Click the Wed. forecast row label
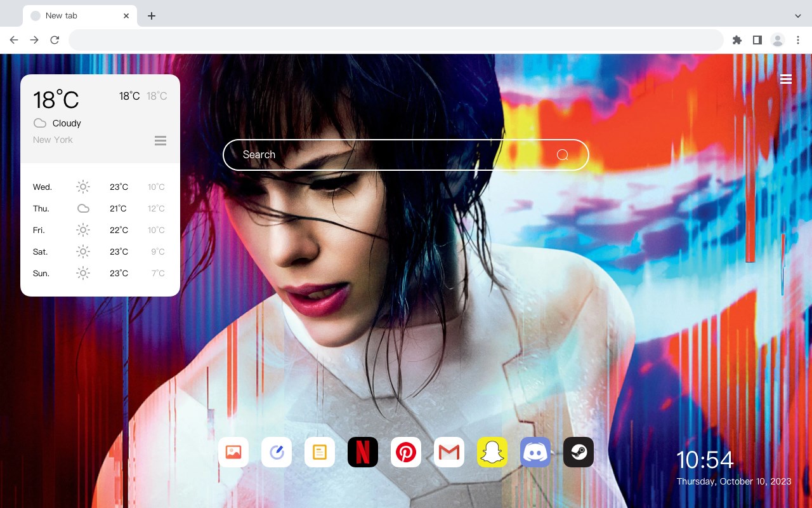This screenshot has height=508, width=812. pyautogui.click(x=43, y=187)
